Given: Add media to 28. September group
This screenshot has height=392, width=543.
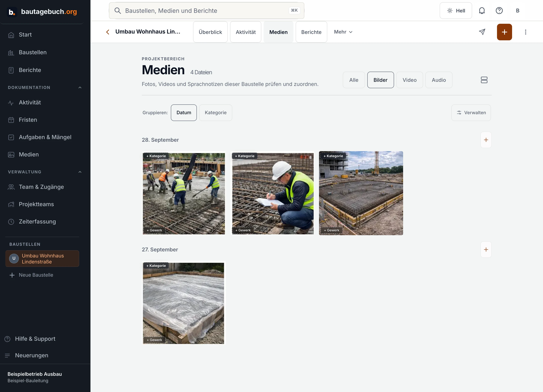Looking at the screenshot, I should point(486,140).
